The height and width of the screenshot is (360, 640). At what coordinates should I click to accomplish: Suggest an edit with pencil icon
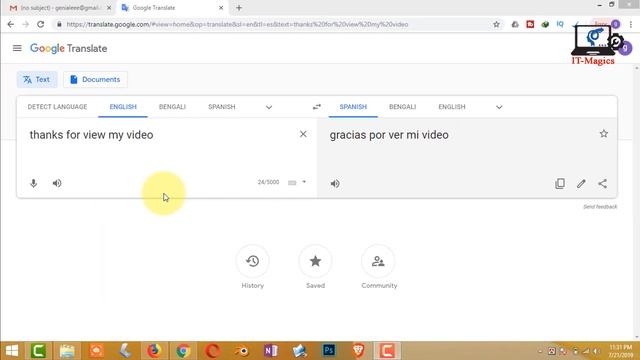581,184
